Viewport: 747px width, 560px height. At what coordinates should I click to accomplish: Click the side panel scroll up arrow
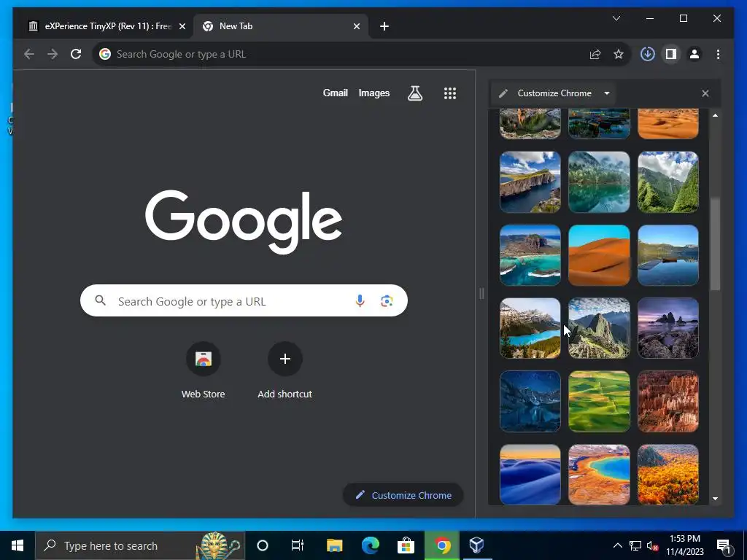coord(715,115)
